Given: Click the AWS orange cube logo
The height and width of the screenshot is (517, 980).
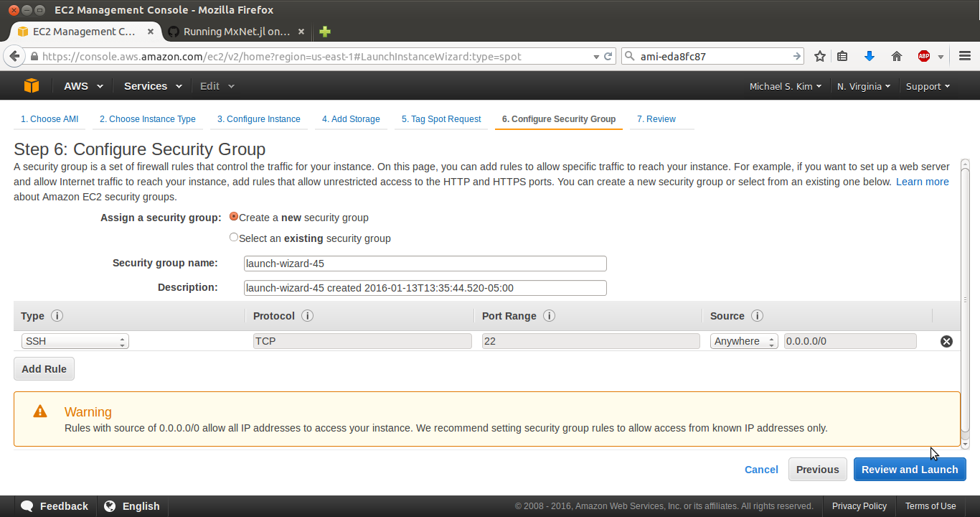Looking at the screenshot, I should [31, 86].
